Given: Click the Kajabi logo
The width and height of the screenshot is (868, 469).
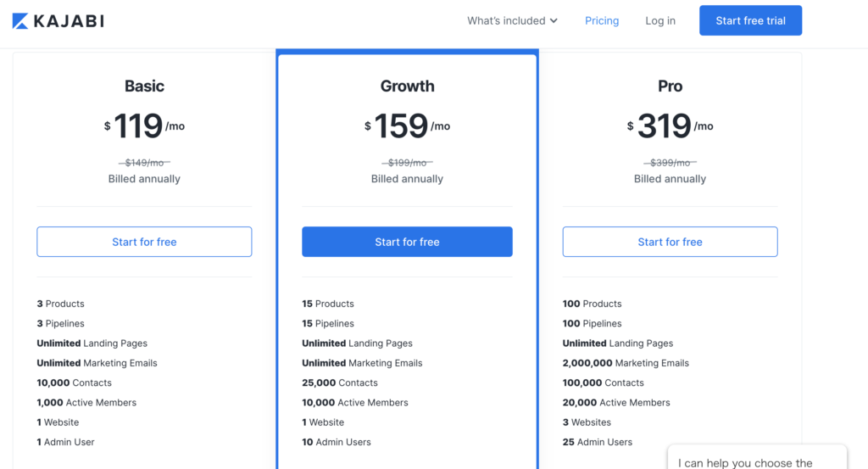Looking at the screenshot, I should click(x=58, y=21).
